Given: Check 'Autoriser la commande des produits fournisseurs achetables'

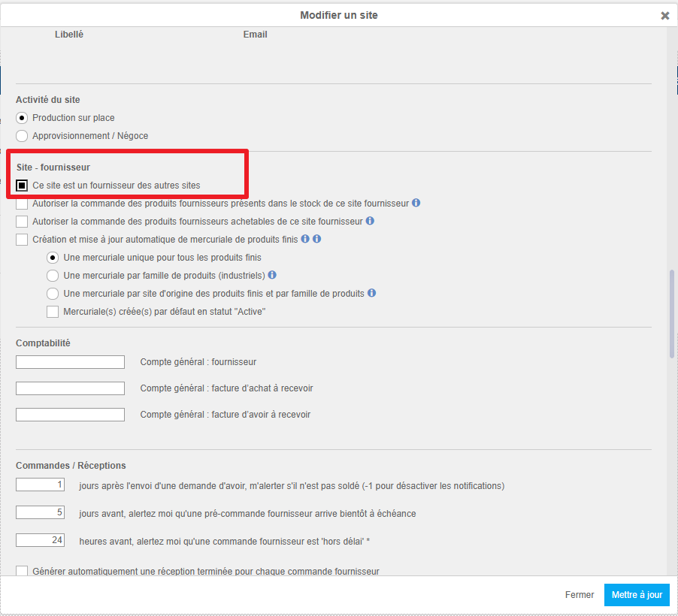Looking at the screenshot, I should coord(22,222).
